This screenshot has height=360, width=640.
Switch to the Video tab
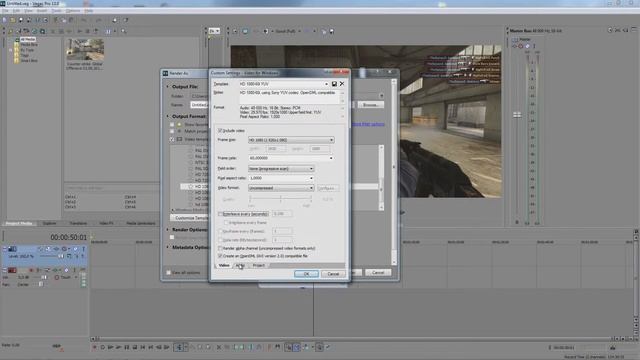coord(224,265)
